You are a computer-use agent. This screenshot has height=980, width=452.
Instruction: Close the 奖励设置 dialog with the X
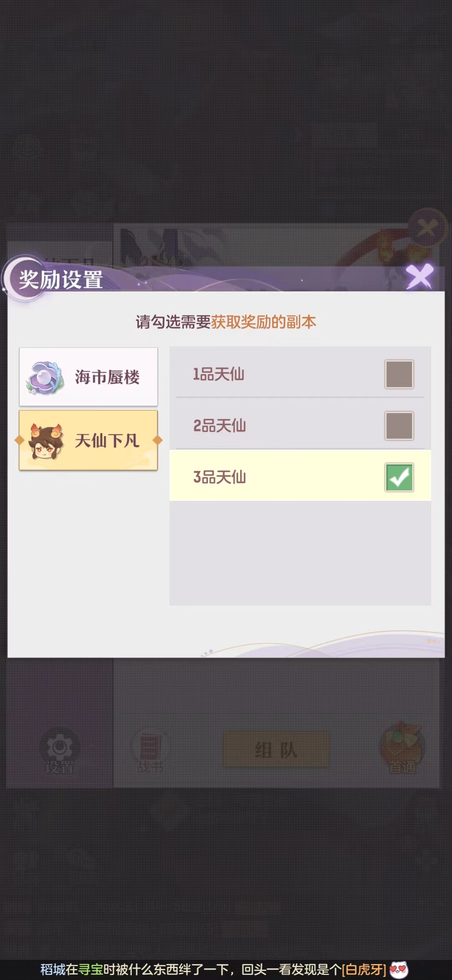click(x=419, y=276)
